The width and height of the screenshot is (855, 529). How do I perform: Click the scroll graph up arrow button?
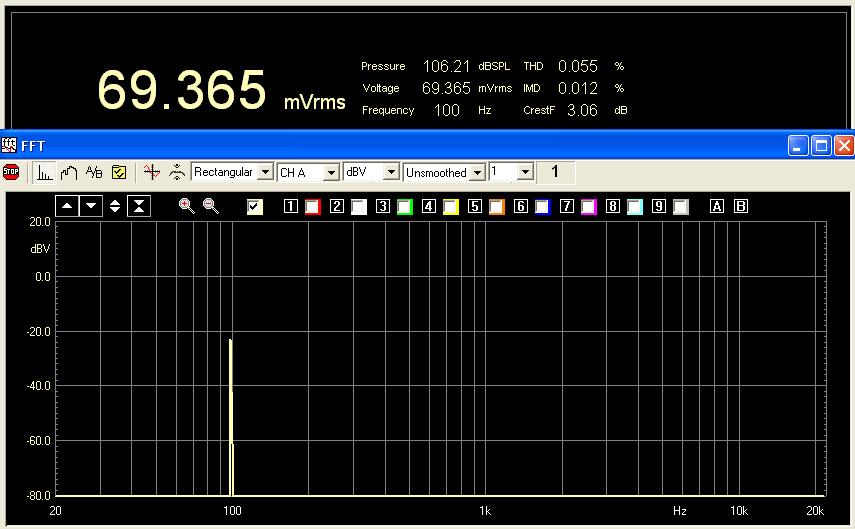coord(67,206)
